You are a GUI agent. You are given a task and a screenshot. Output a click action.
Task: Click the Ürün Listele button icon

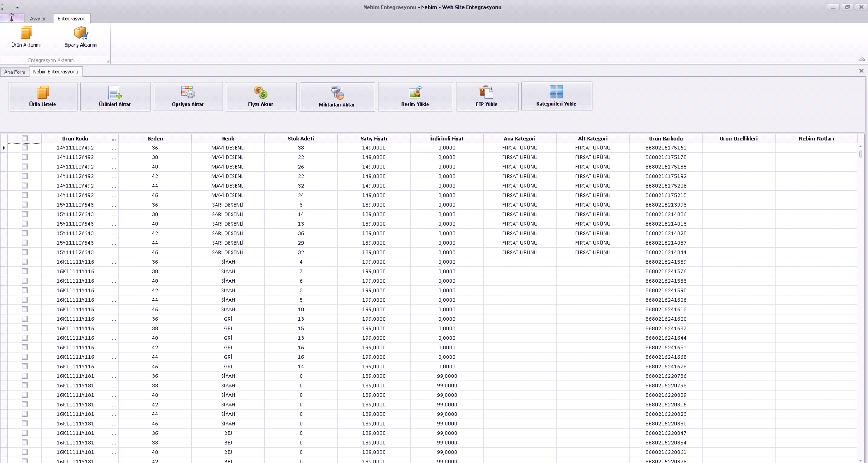pos(43,92)
